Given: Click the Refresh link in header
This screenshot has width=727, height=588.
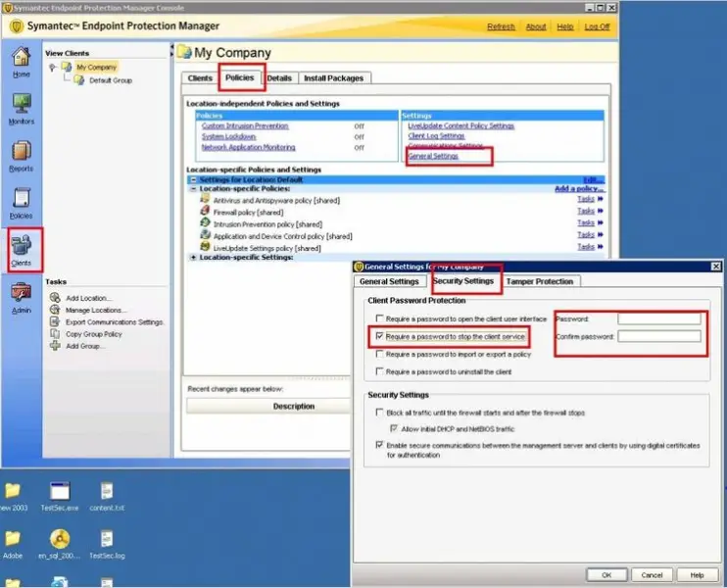Looking at the screenshot, I should pyautogui.click(x=501, y=26).
